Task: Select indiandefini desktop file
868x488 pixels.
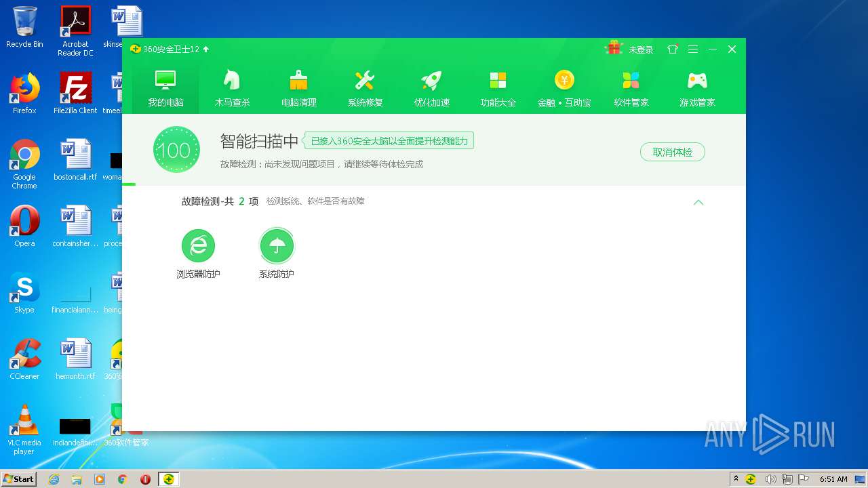Action: [x=75, y=430]
